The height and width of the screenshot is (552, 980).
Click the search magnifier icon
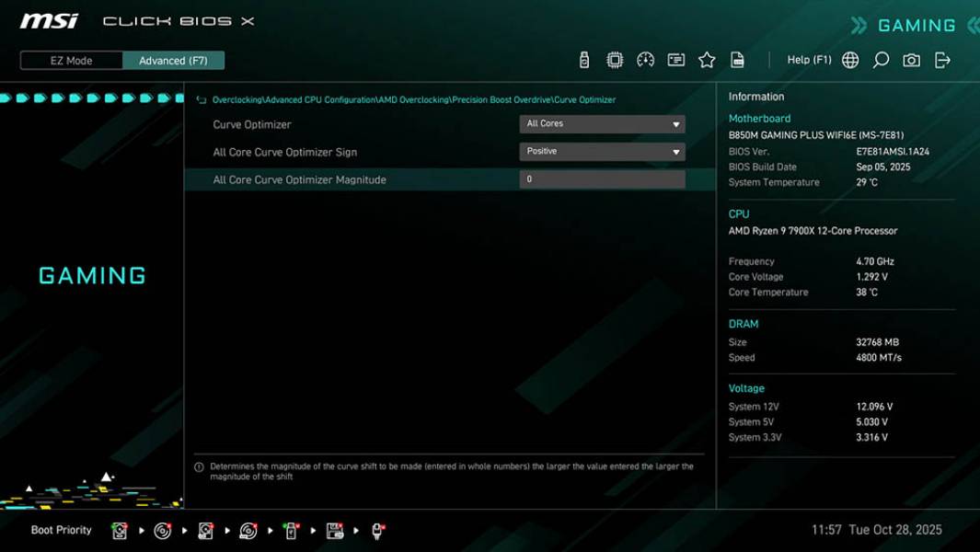click(880, 59)
